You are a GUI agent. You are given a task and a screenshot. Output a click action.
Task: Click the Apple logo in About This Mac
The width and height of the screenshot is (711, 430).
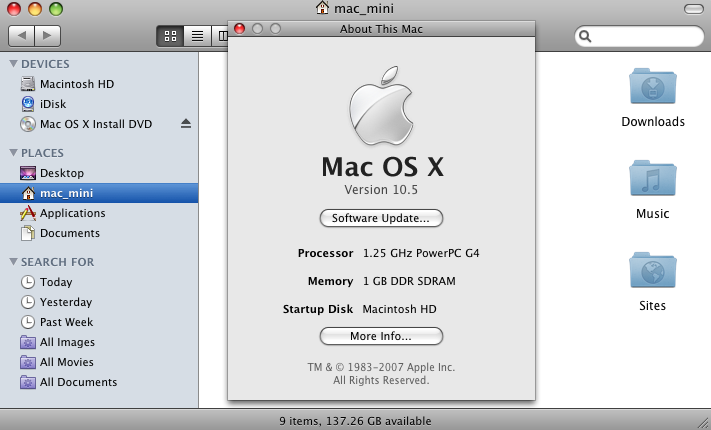point(381,106)
